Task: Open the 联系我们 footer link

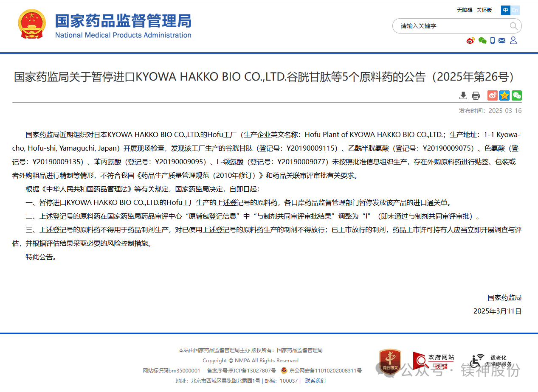Action: (315, 381)
